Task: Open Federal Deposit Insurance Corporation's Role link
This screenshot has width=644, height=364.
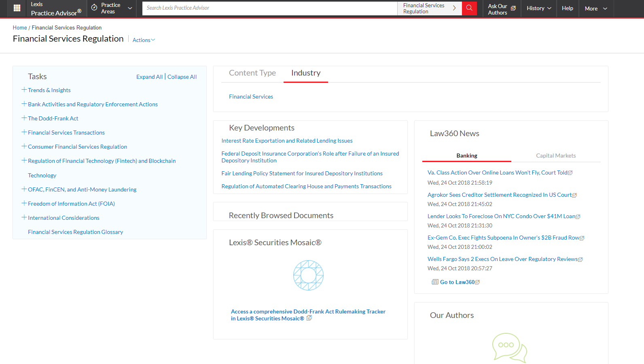Action: click(x=310, y=157)
